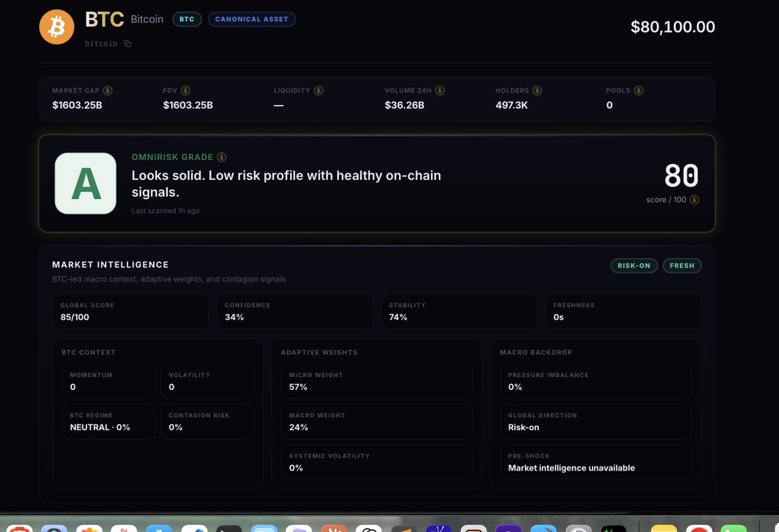Select the Macro Weight 24% card
This screenshot has width=779, height=532.
point(377,422)
